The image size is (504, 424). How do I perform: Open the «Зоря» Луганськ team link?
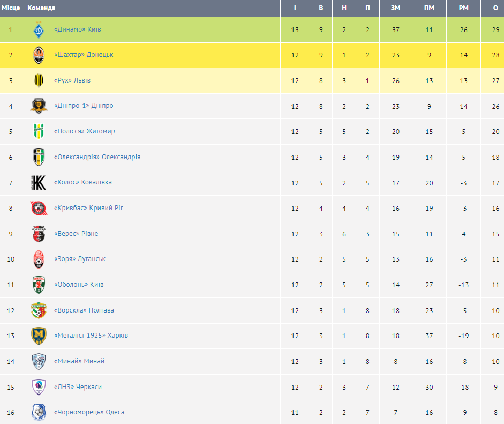click(80, 259)
